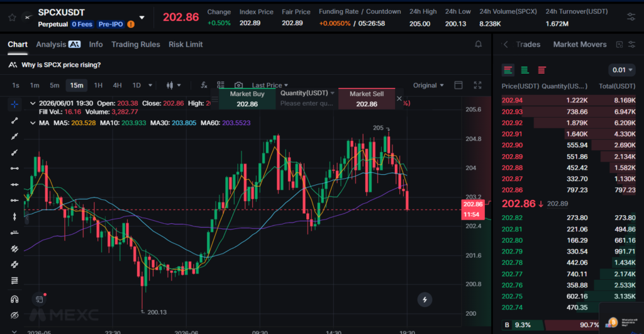This screenshot has height=334, width=644.
Task: Select the 15m interval
Action: pos(76,85)
